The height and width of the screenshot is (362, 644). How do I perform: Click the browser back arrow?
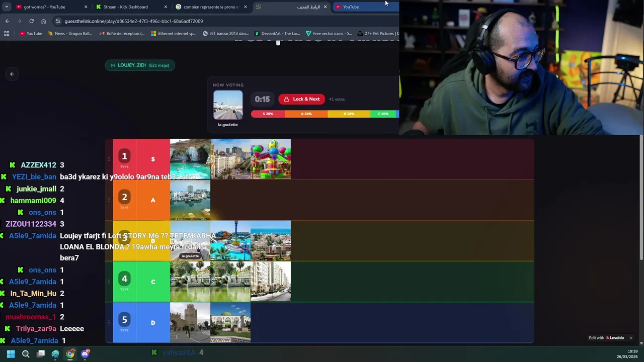(7, 21)
